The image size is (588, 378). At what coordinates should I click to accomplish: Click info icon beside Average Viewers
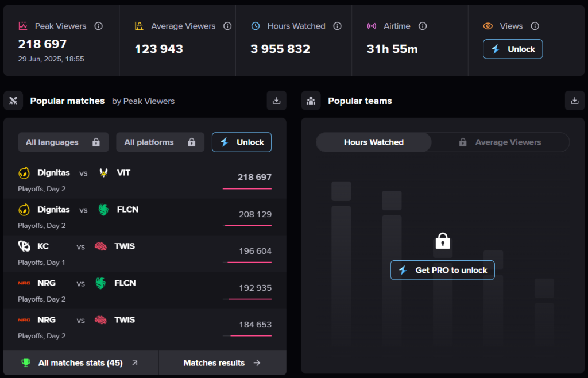point(227,26)
